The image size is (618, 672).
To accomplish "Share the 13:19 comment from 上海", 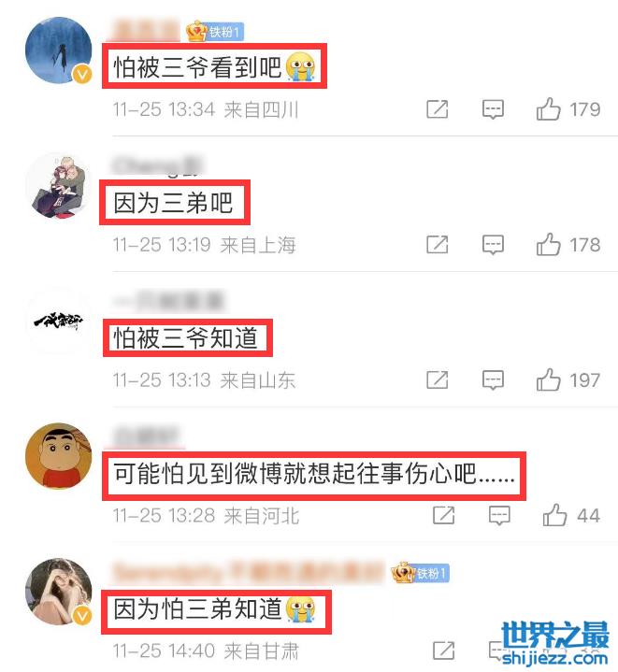I will coord(438,245).
